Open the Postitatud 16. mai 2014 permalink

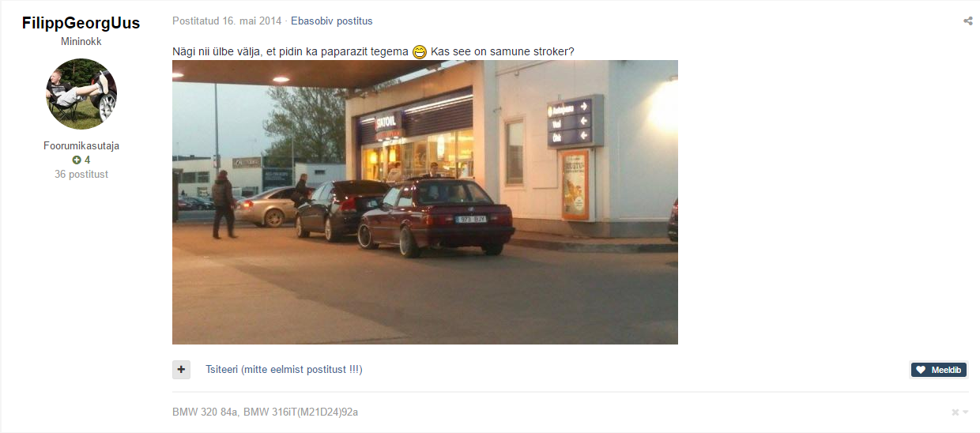pyautogui.click(x=228, y=21)
